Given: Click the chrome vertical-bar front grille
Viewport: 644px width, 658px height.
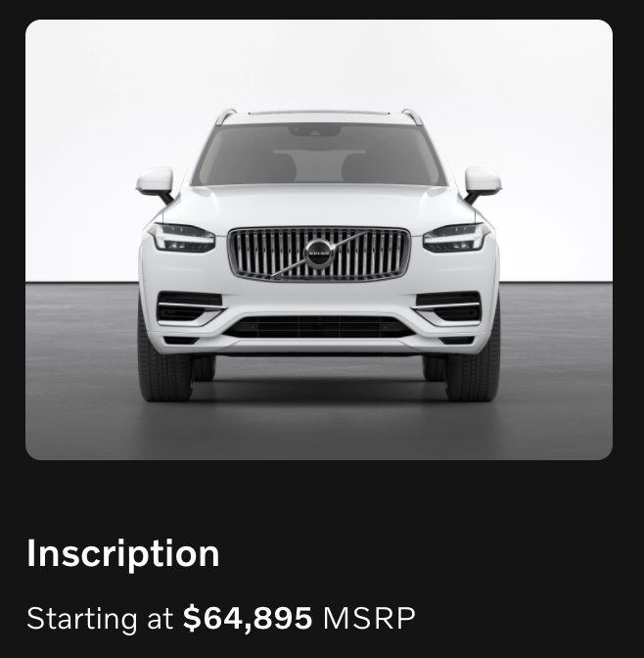Looking at the screenshot, I should 319,255.
